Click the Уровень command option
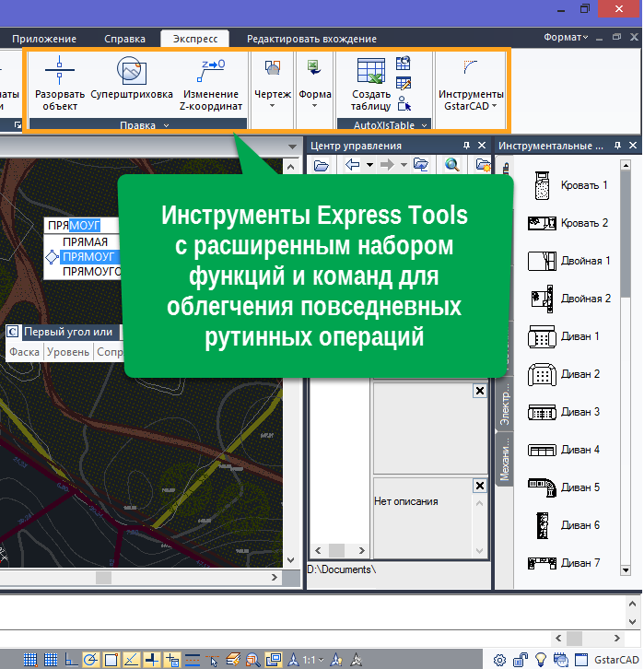 68,352
